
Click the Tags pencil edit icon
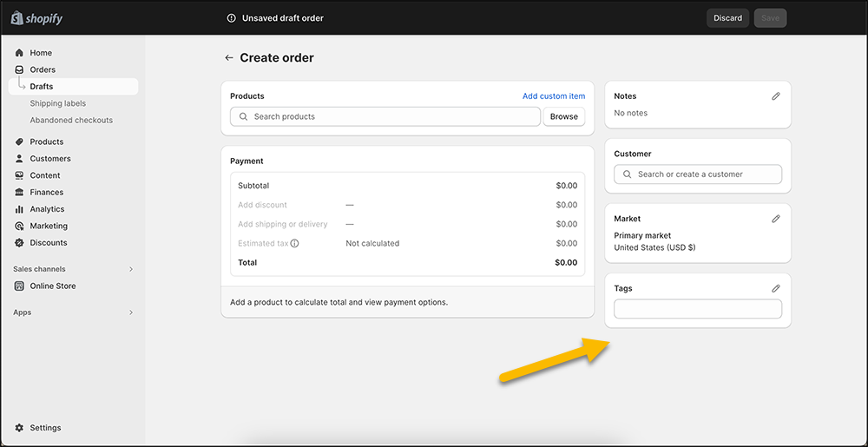point(776,288)
